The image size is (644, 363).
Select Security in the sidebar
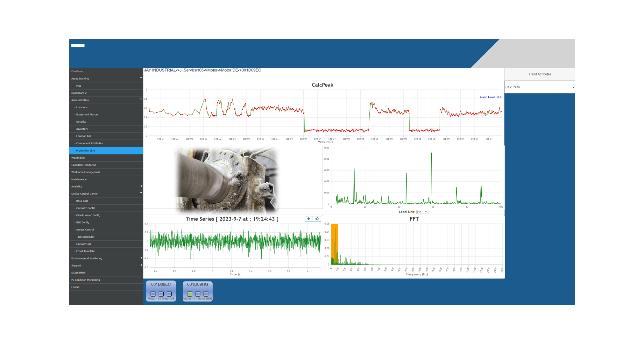[106, 122]
